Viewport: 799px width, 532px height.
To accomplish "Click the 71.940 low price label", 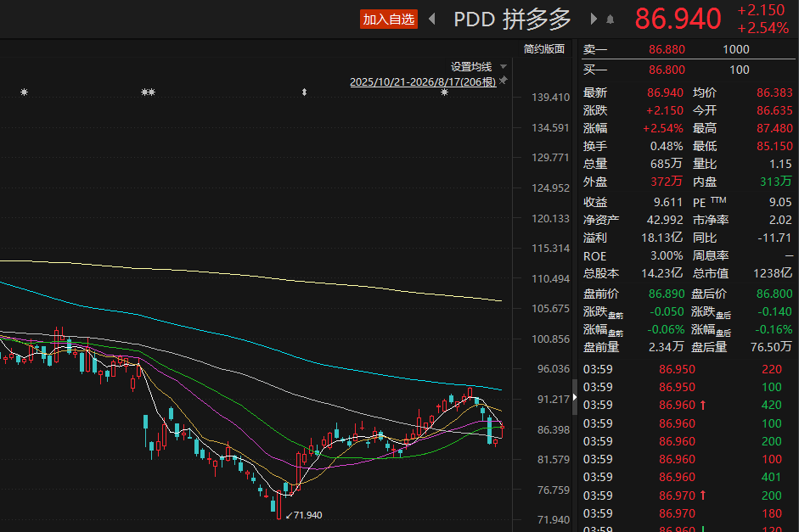I will point(307,515).
